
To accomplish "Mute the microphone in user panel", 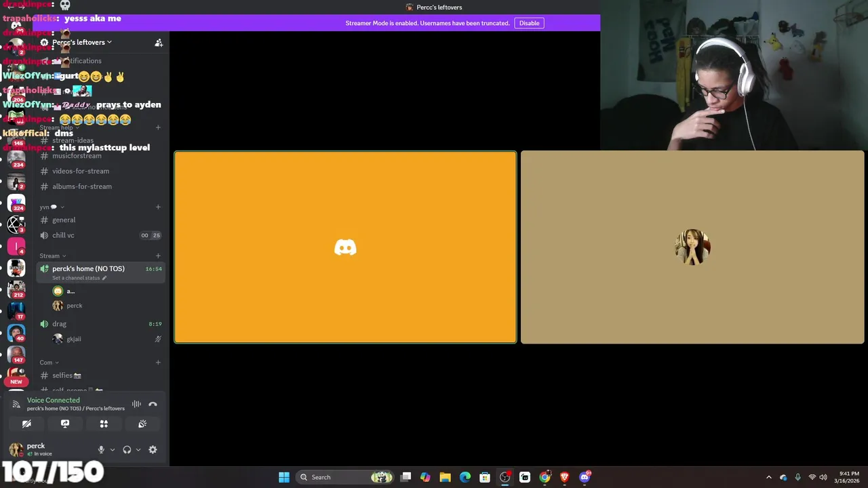I will pos(101,449).
